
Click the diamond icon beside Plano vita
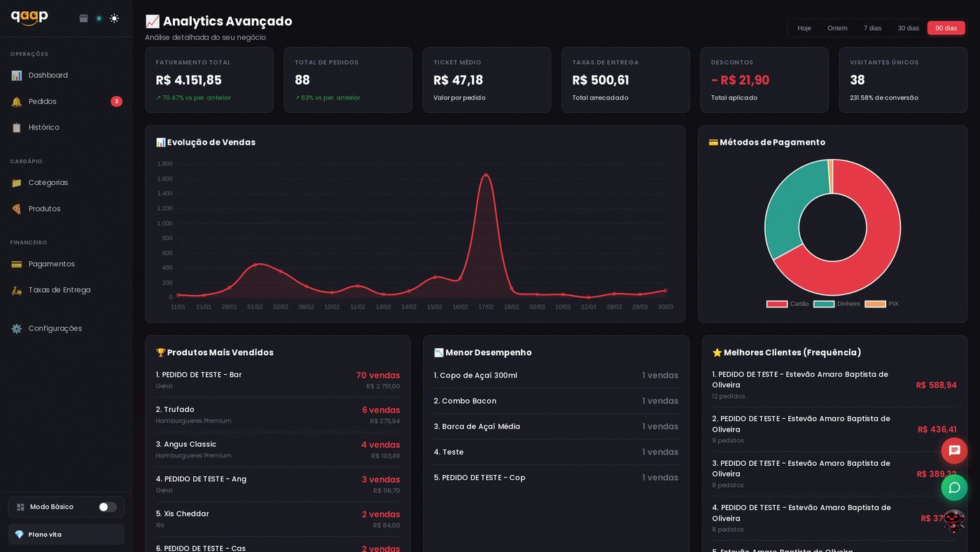19,534
